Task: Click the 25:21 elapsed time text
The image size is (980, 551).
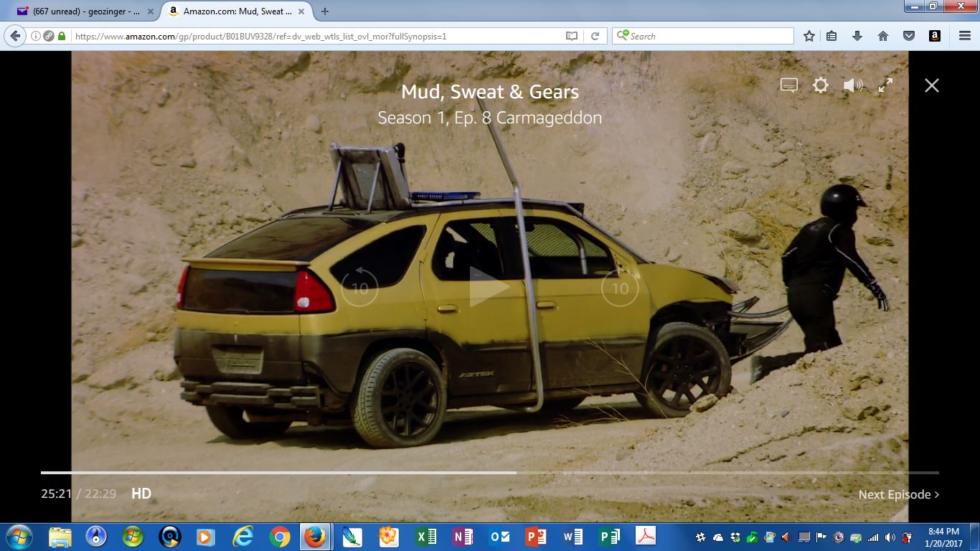Action: coord(56,494)
